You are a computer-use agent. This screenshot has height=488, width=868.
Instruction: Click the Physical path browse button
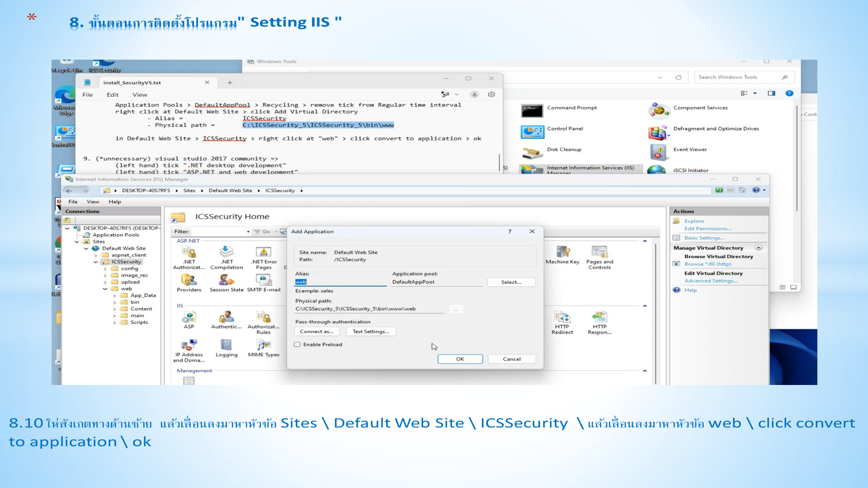point(456,310)
